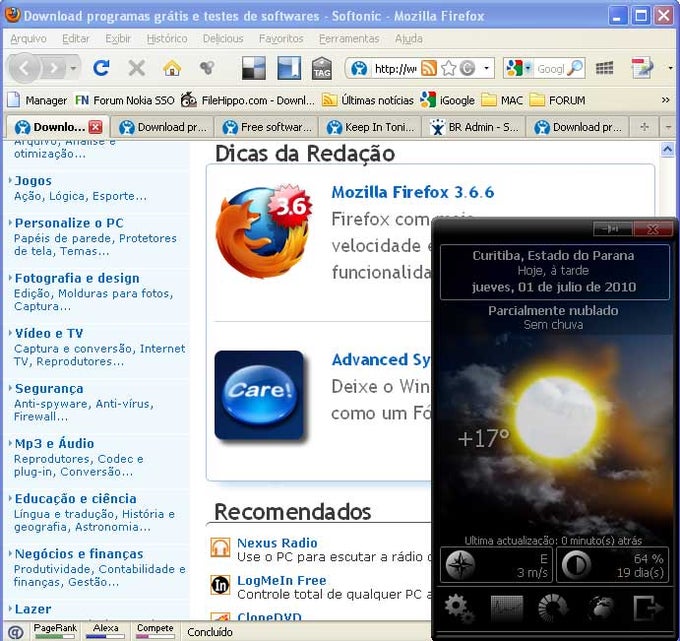
Task: Click the moon phase humidity icon
Action: tap(576, 565)
